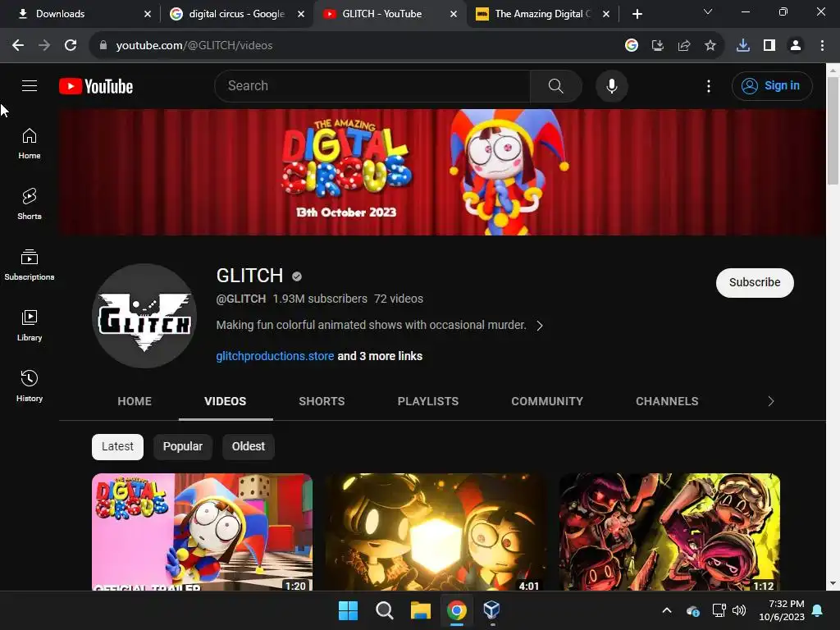
Task: Bookmark this page with star icon
Action: 710,46
